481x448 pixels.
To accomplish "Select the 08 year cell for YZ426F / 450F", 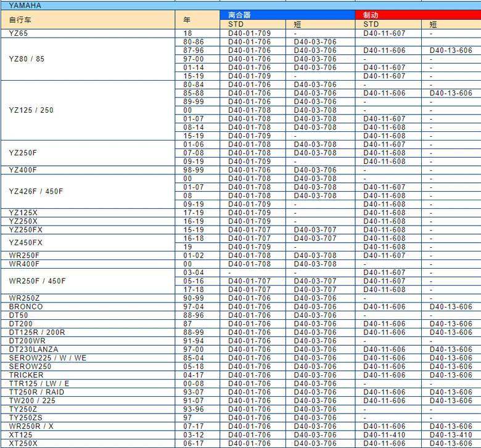I will point(197,196).
